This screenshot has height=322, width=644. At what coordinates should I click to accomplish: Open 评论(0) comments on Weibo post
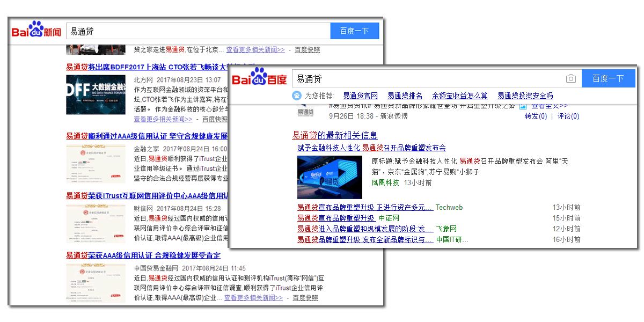[x=568, y=116]
